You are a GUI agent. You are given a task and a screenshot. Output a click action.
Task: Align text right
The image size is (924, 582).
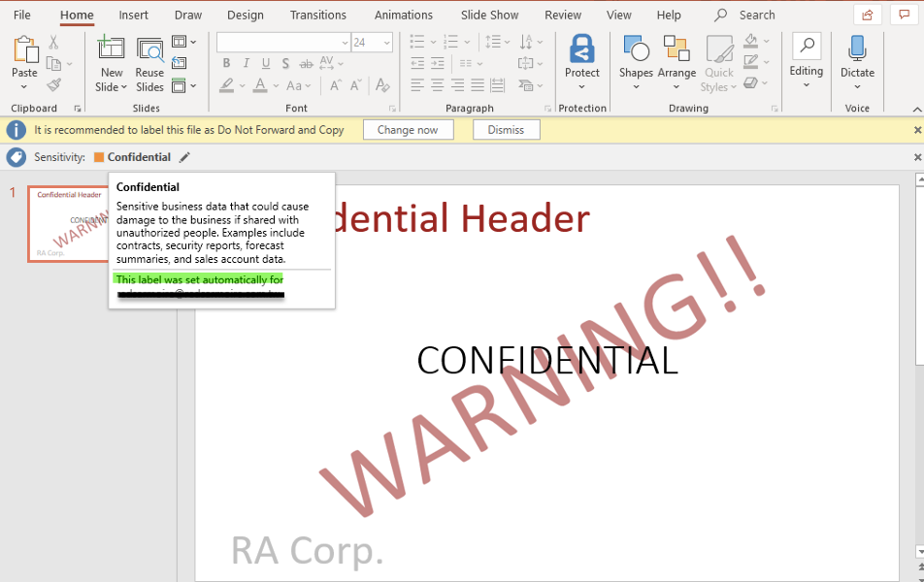(457, 86)
